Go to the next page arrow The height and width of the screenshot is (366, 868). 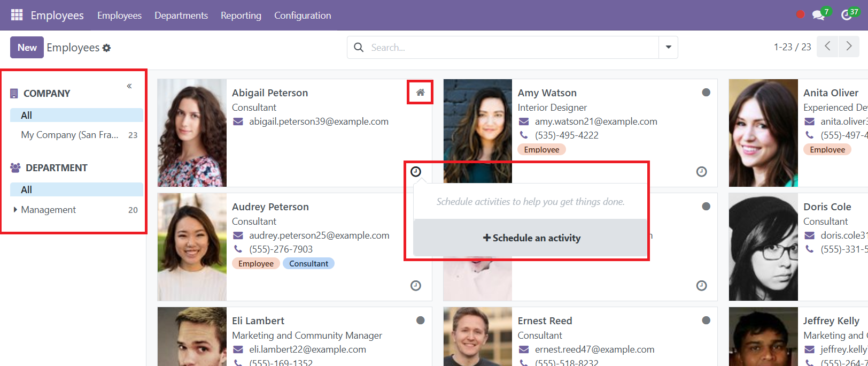click(849, 47)
